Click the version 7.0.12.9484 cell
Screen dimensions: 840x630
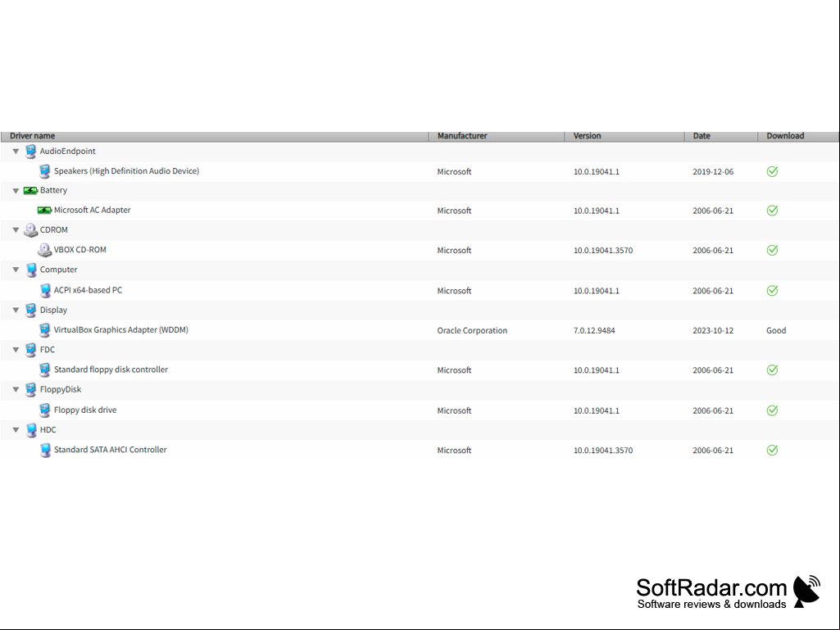point(594,330)
